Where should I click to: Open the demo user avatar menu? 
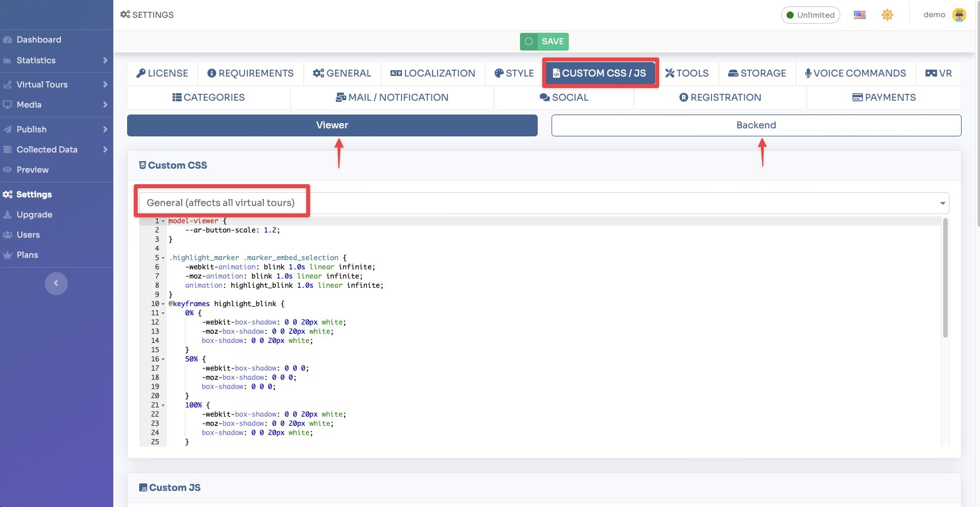tap(959, 15)
